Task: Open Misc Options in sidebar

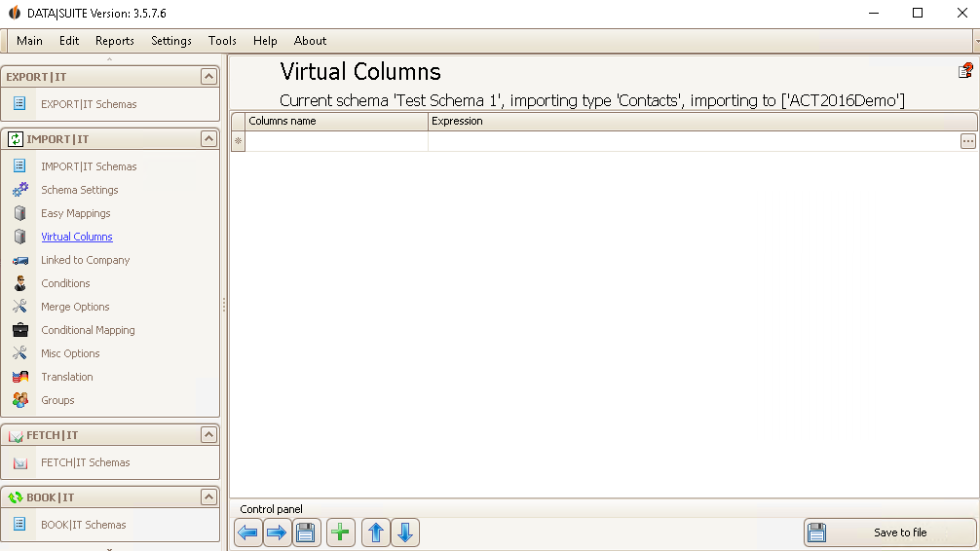Action: (70, 353)
